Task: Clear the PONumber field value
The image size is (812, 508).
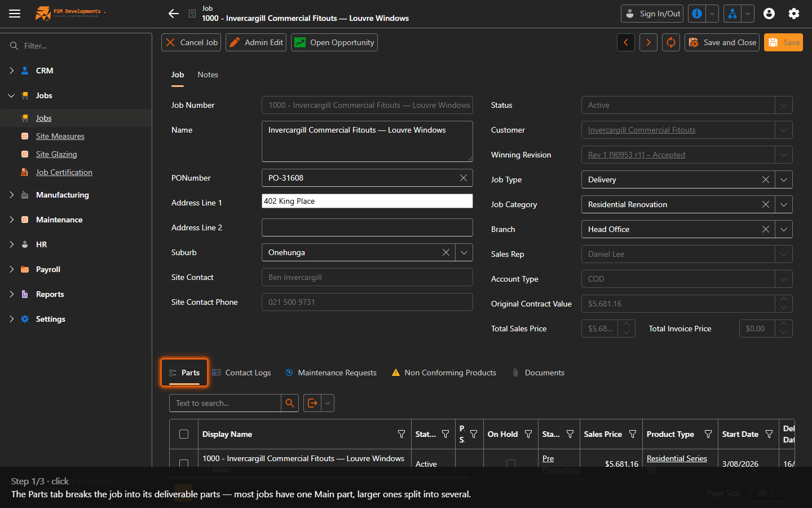Action: [464, 178]
